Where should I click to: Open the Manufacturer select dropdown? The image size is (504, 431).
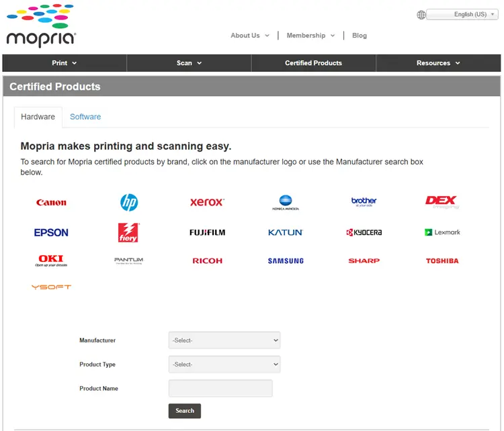tap(224, 340)
